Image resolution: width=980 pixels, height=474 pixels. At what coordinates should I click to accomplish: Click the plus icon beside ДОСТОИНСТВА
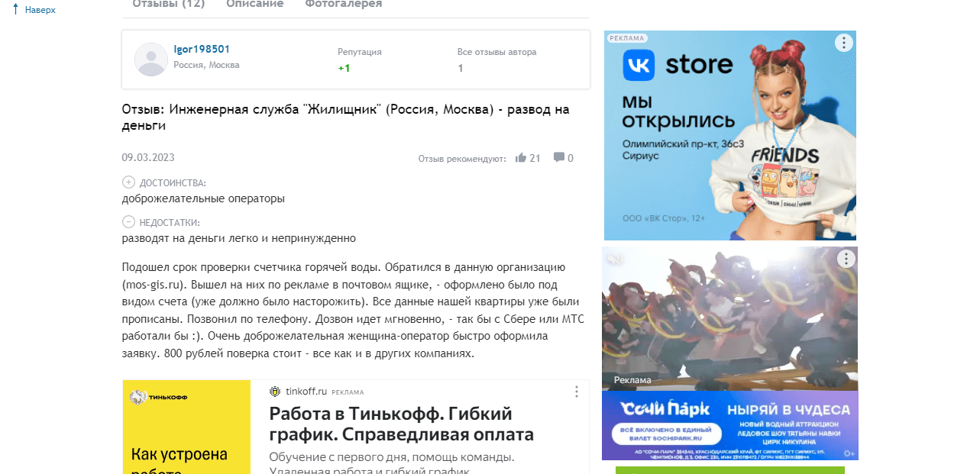tap(127, 182)
